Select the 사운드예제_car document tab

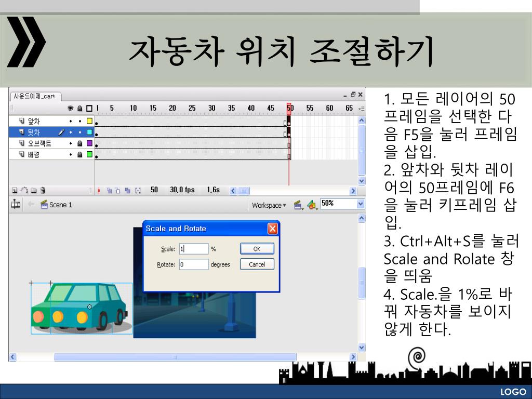(x=35, y=96)
